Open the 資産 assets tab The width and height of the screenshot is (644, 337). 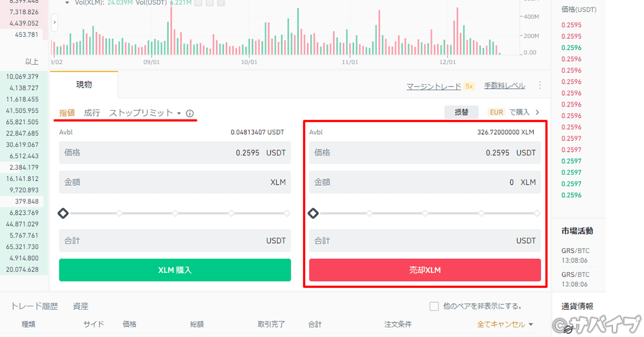coord(81,306)
